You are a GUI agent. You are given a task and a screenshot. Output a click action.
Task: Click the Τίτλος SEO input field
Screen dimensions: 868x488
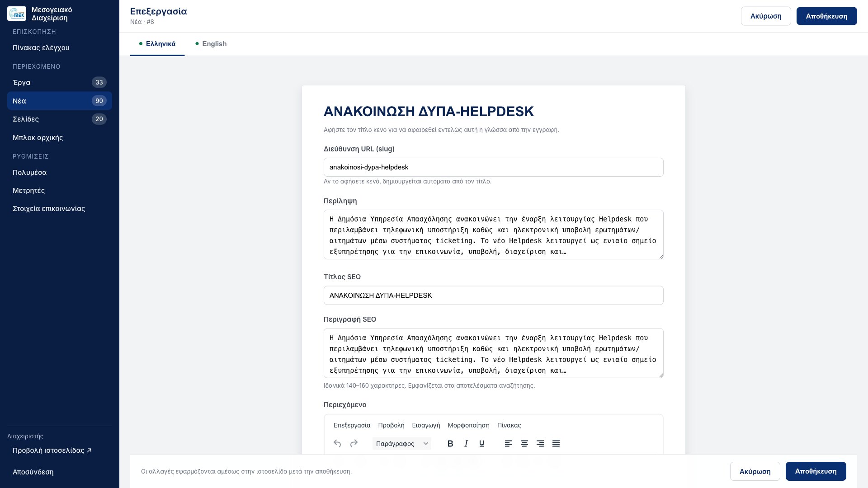pos(494,296)
